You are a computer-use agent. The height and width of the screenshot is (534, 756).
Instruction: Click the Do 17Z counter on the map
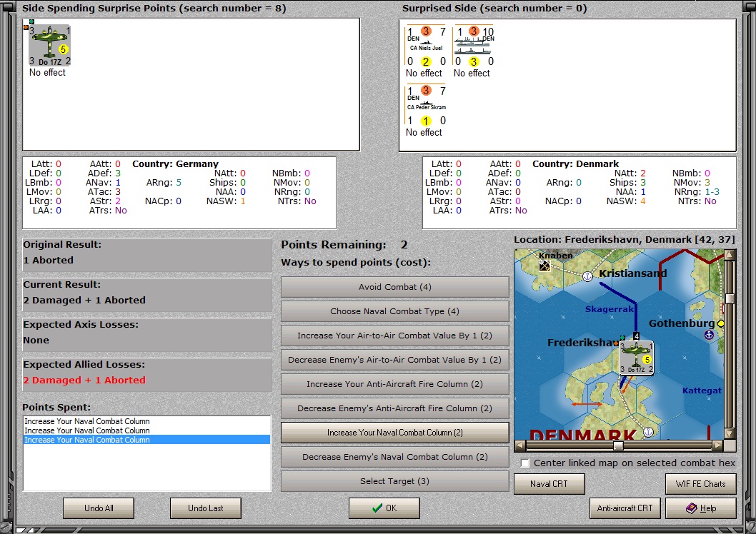coord(636,358)
